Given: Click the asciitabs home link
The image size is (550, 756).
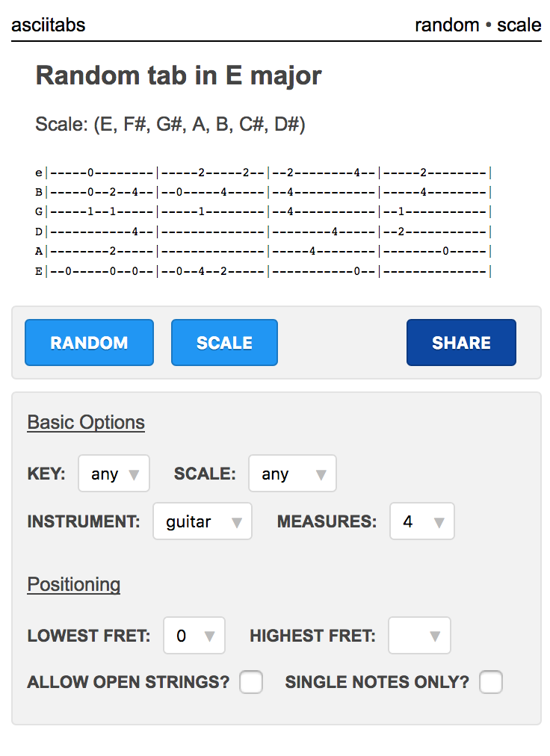Looking at the screenshot, I should click(x=49, y=25).
